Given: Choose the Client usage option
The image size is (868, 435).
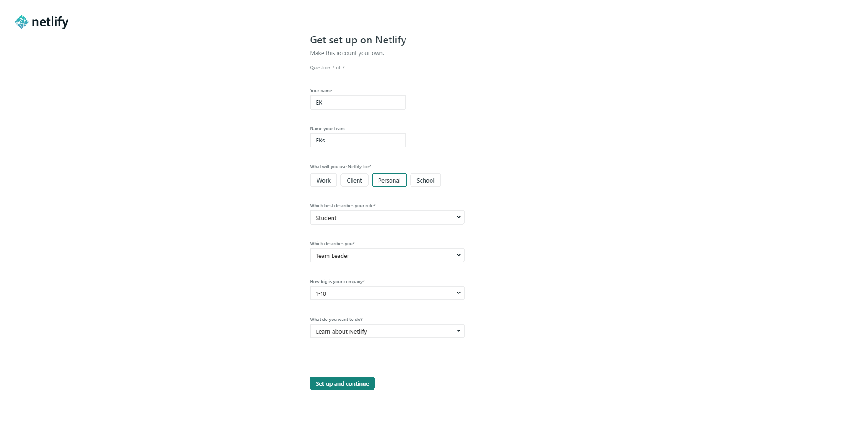Looking at the screenshot, I should pos(354,180).
